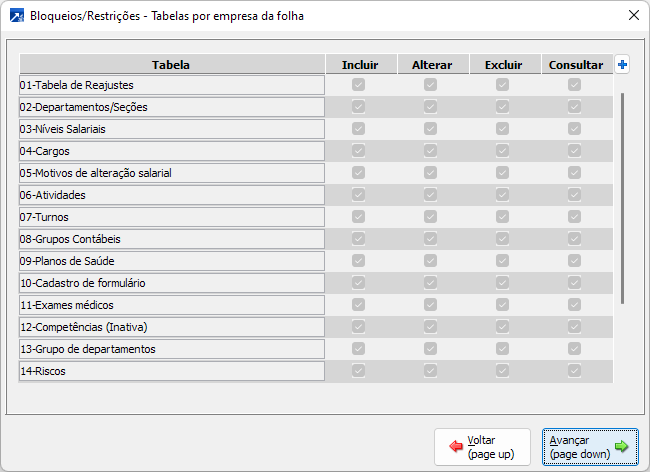The height and width of the screenshot is (472, 650).
Task: Click the Consultar column header
Action: pos(575,65)
